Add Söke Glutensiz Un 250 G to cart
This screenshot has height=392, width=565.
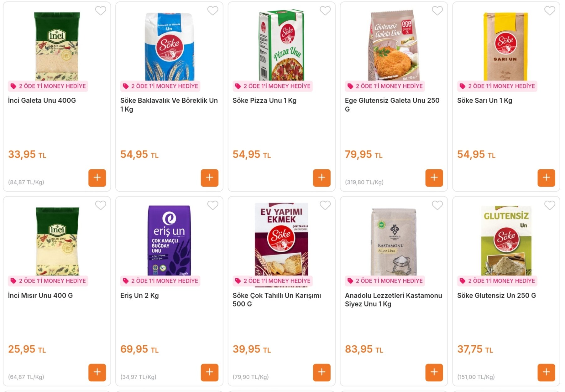pos(546,373)
